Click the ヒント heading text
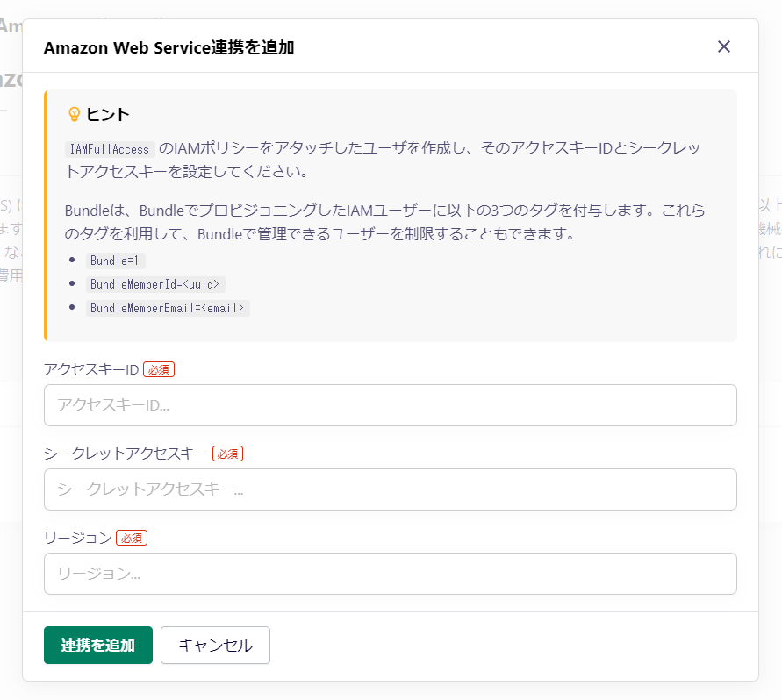782x700 pixels. [x=108, y=115]
